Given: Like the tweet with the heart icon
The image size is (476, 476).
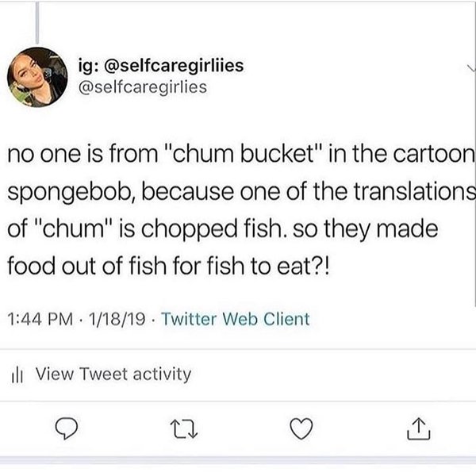Looking at the screenshot, I should click(x=299, y=432).
